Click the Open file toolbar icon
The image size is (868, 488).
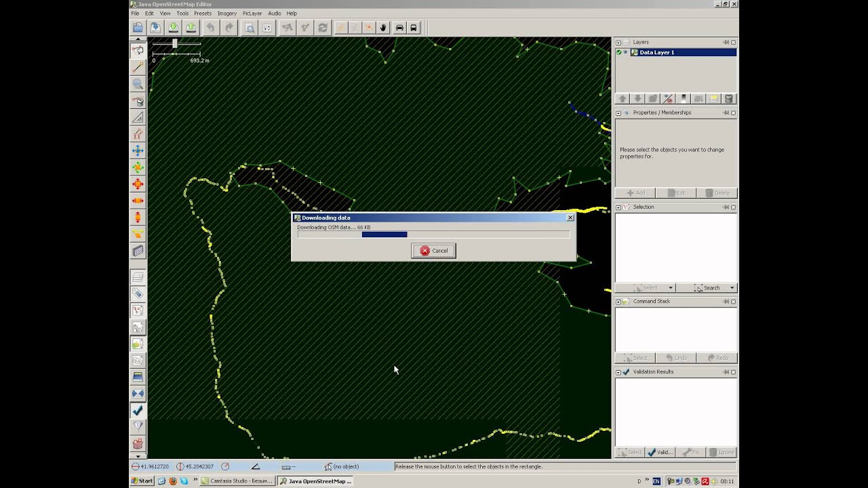pos(138,28)
